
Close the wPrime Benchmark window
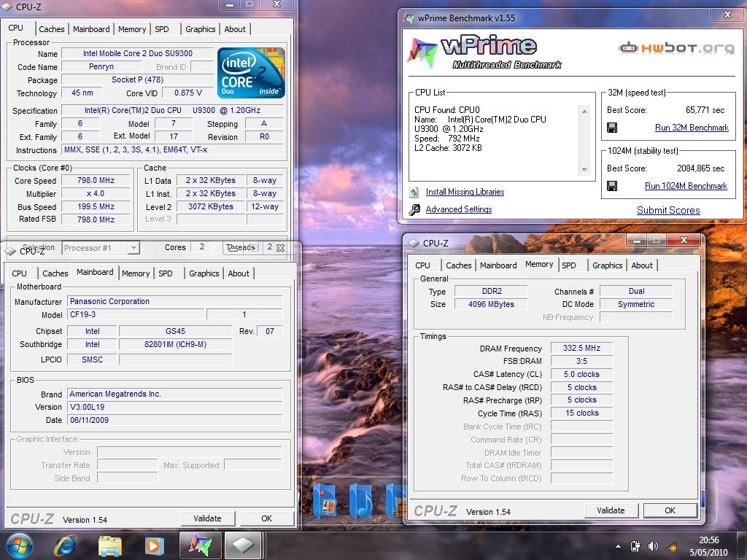click(x=727, y=15)
